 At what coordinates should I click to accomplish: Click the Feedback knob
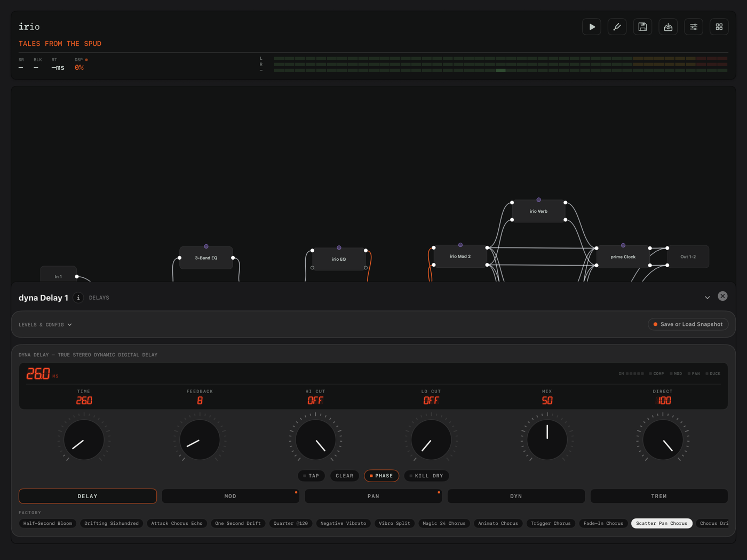pos(200,440)
